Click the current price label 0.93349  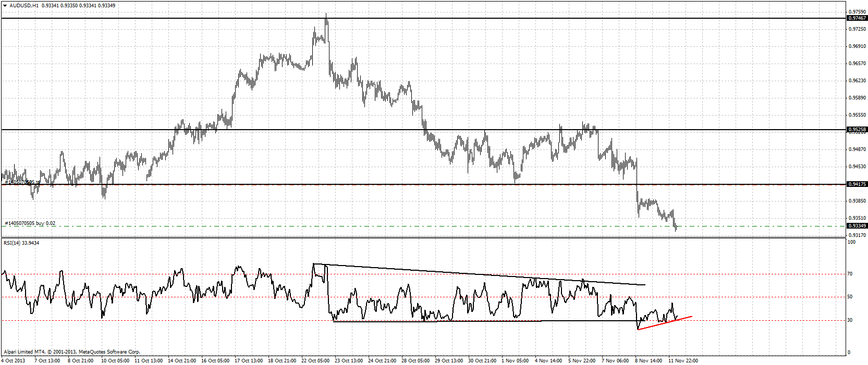point(858,226)
